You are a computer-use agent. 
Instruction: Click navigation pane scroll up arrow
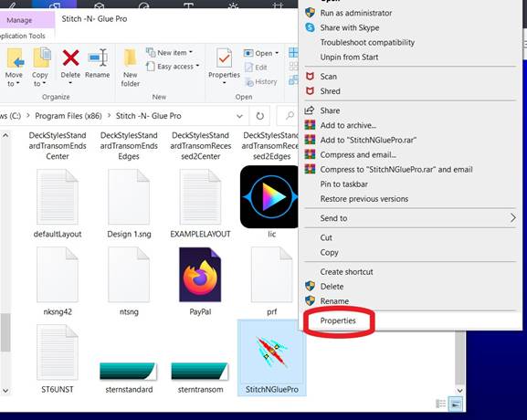coord(5,136)
